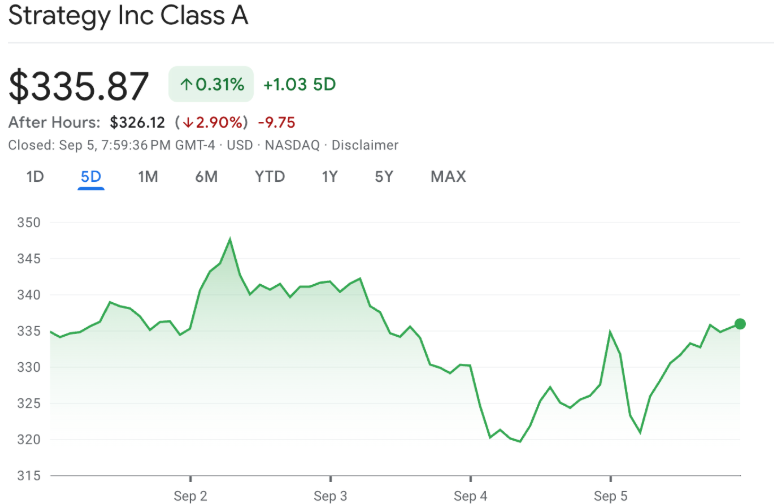The image size is (774, 504).
Task: Open the YTD range tab
Action: click(269, 177)
